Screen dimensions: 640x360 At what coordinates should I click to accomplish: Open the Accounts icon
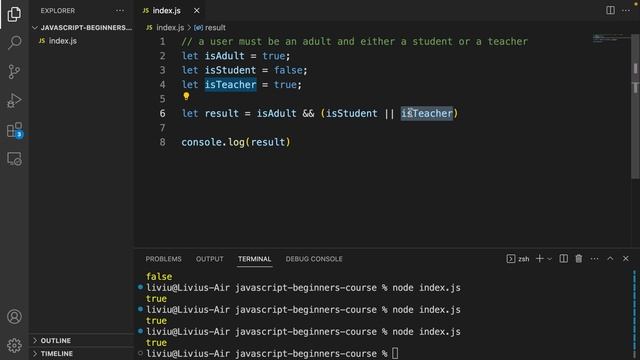14,316
